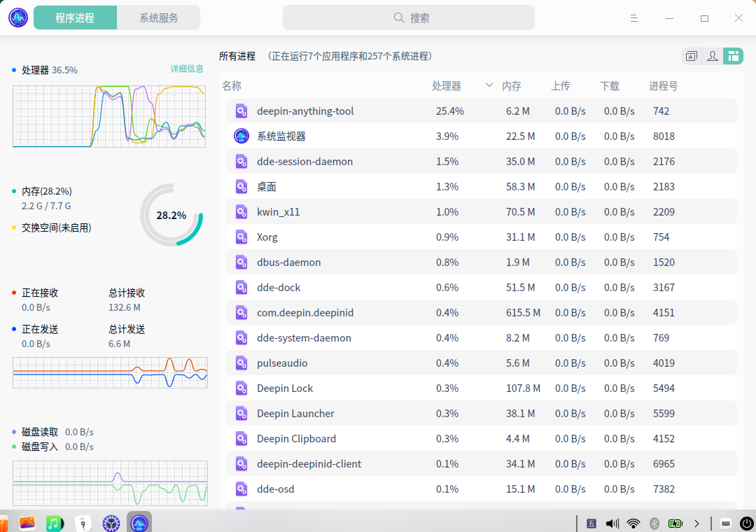Filter to my processes with the user icon
The width and height of the screenshot is (756, 532).
(x=713, y=57)
